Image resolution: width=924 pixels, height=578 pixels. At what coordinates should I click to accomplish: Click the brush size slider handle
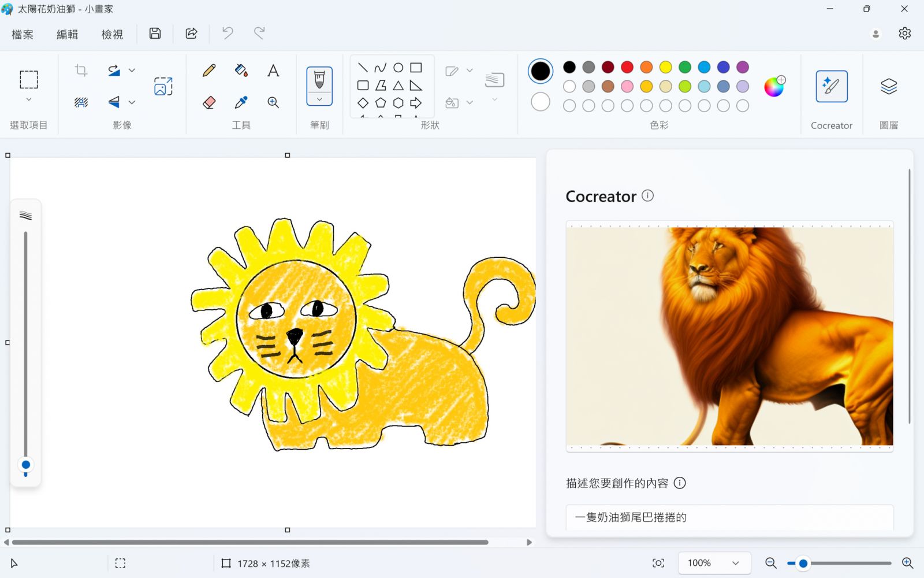coord(26,465)
